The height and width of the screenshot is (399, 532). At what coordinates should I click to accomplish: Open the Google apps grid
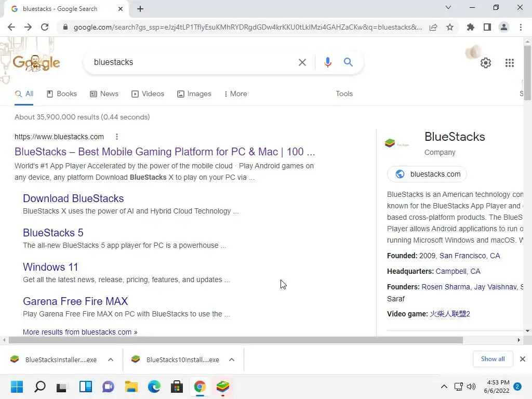[x=509, y=63]
